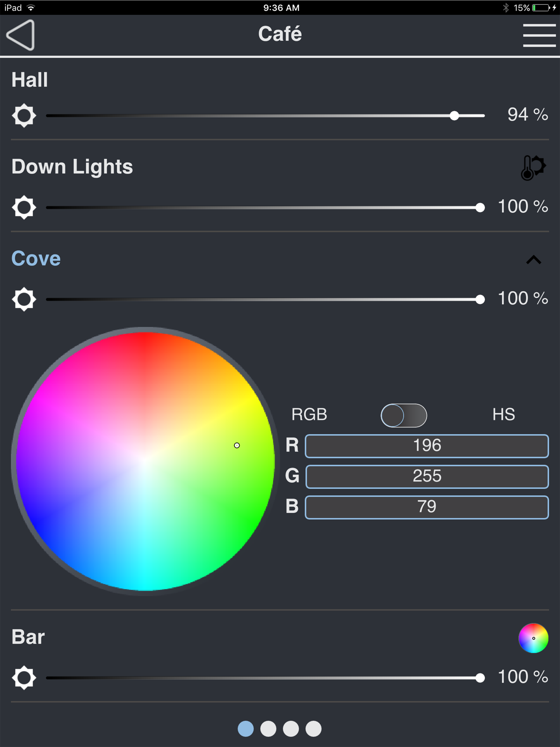The image size is (560, 747).
Task: Toggle the RGB/HS mode switch
Action: pos(404,415)
